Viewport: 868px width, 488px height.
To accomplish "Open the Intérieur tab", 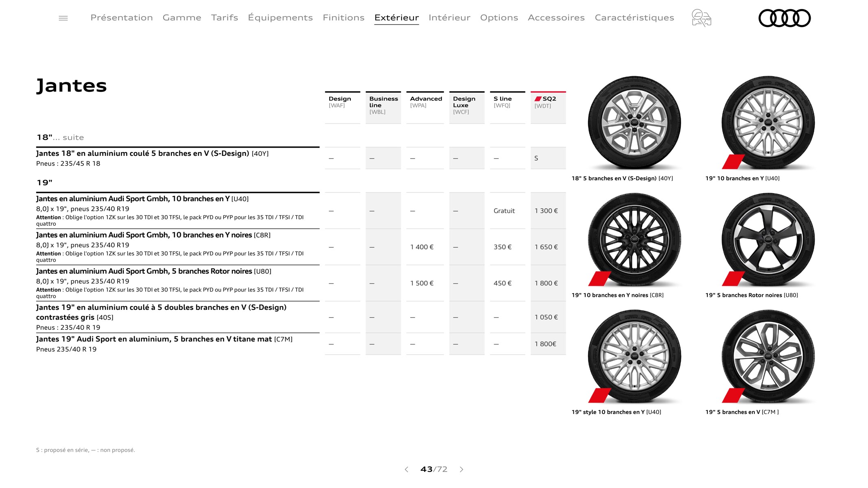I will click(449, 17).
